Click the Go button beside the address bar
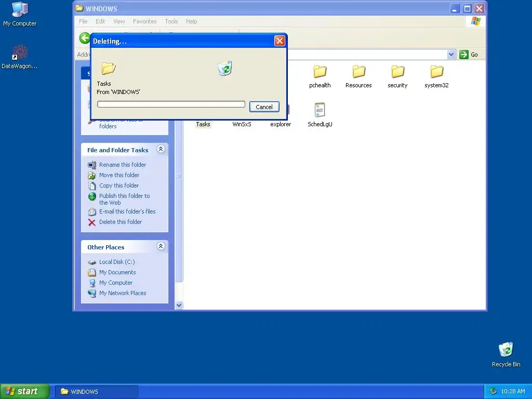This screenshot has height=399, width=532. [469, 55]
